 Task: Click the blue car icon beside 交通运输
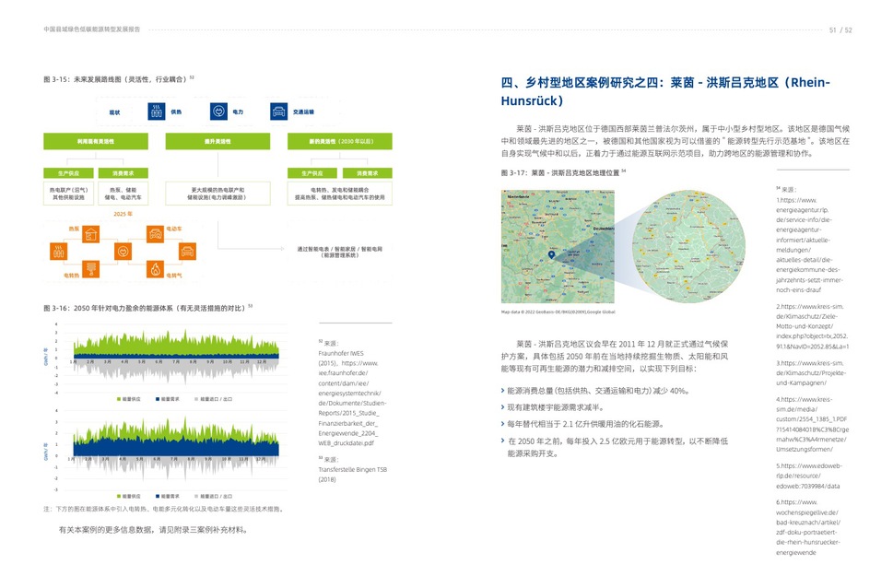[x=278, y=112]
